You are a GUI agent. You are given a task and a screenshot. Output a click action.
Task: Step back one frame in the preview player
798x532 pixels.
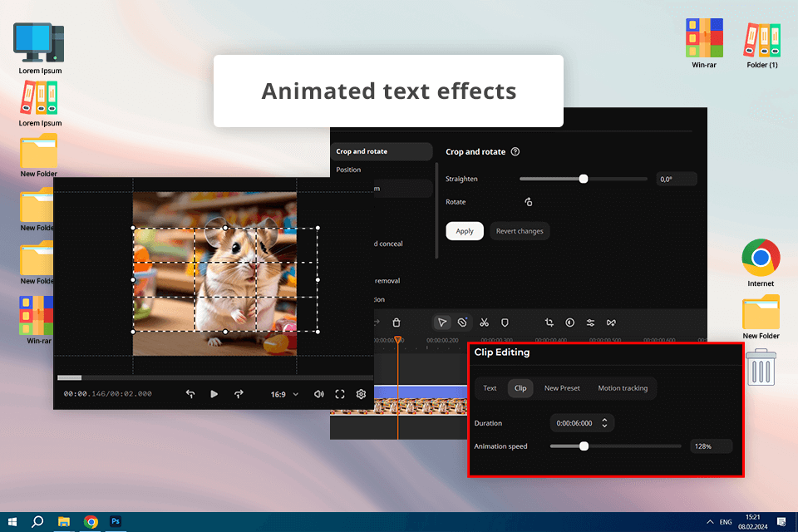(x=190, y=394)
